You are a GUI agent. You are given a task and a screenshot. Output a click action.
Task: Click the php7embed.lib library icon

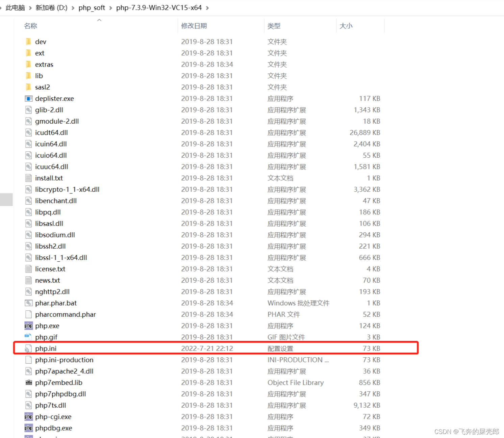pyautogui.click(x=28, y=382)
